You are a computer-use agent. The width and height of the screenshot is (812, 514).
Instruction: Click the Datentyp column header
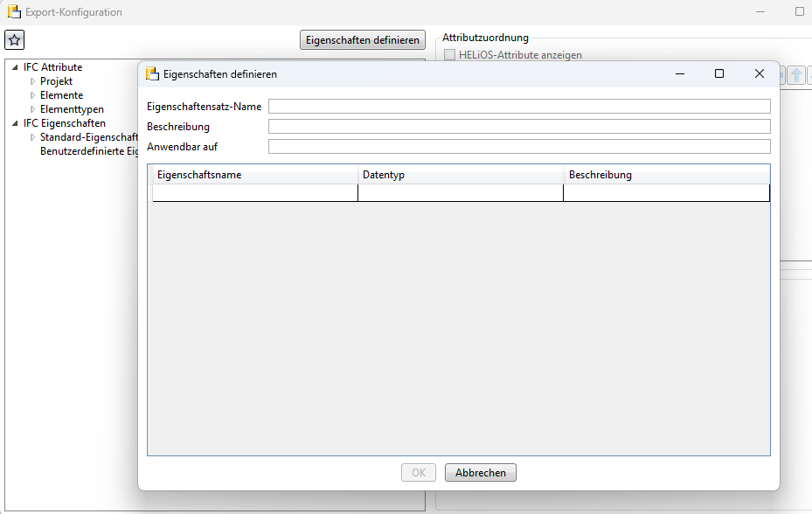coord(461,175)
